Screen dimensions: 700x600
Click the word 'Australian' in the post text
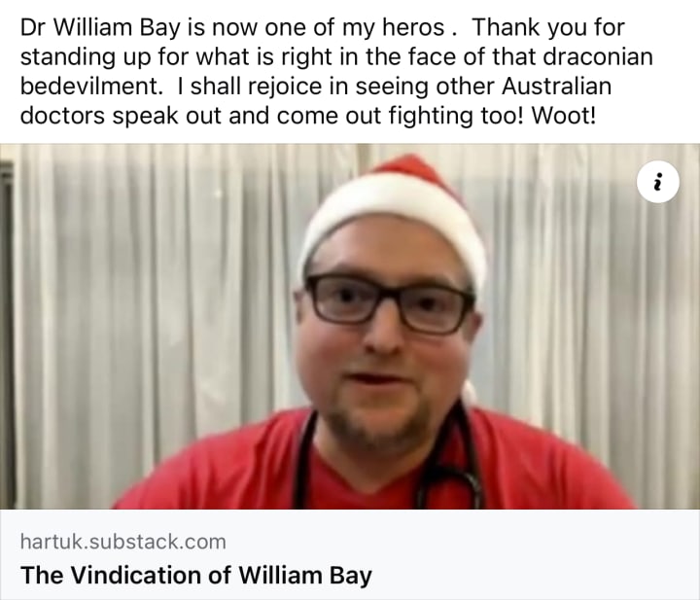557,87
